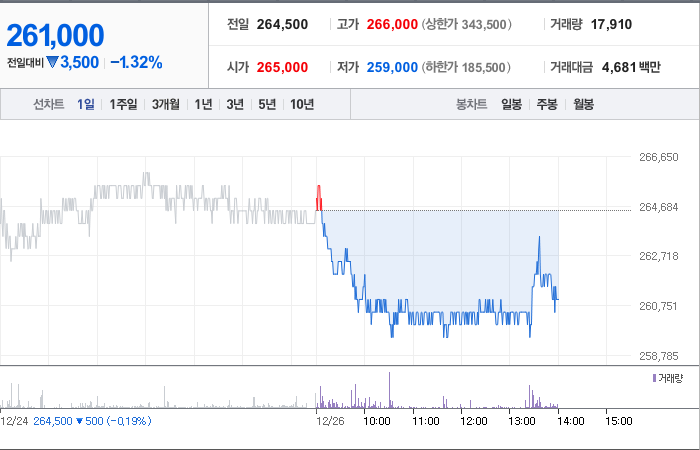Show the 3개월 line chart
The height and width of the screenshot is (450, 700).
166,104
